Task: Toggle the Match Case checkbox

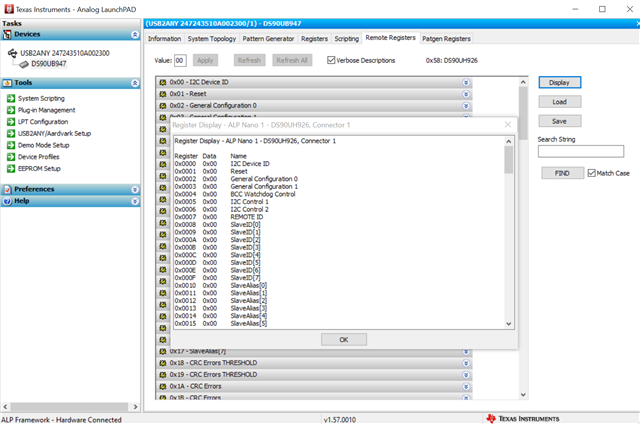Action: click(x=591, y=173)
